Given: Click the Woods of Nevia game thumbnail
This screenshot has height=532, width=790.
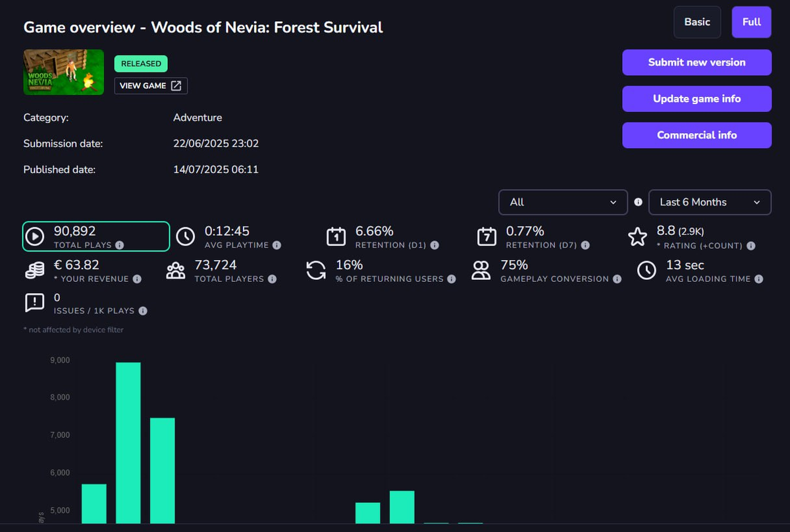Looking at the screenshot, I should click(64, 72).
